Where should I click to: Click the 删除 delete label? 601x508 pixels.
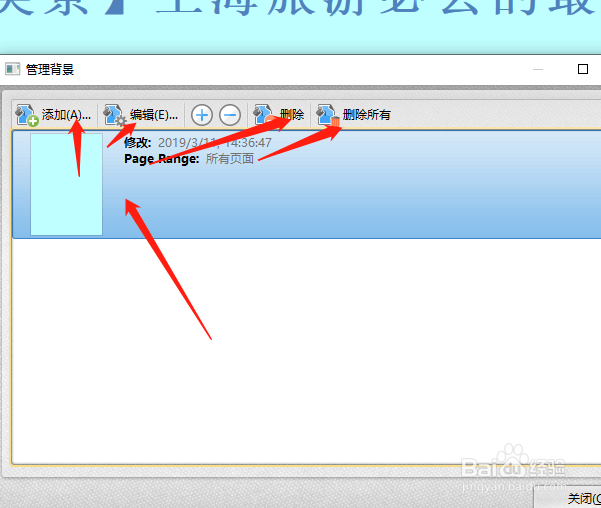(x=292, y=114)
